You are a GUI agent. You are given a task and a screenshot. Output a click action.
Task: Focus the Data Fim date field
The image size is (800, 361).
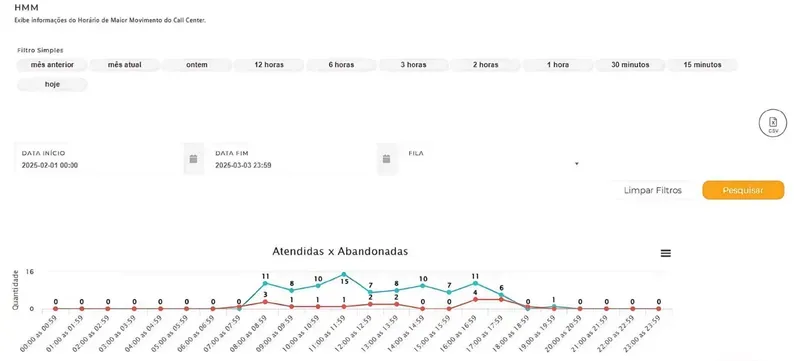pyautogui.click(x=290, y=159)
